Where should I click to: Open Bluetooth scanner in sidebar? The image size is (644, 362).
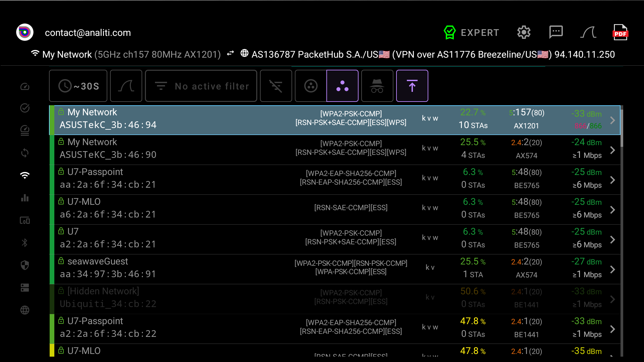tap(25, 243)
